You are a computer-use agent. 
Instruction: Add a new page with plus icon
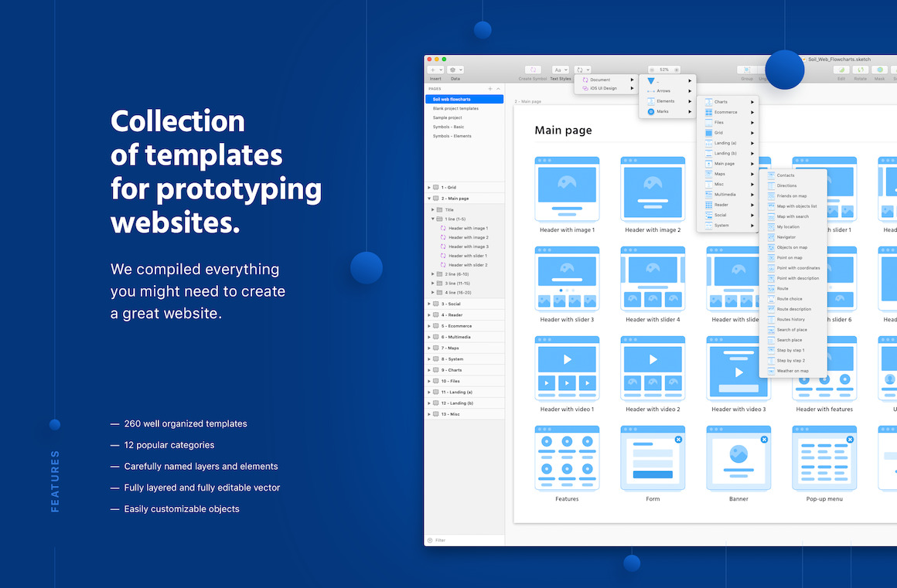pyautogui.click(x=489, y=89)
